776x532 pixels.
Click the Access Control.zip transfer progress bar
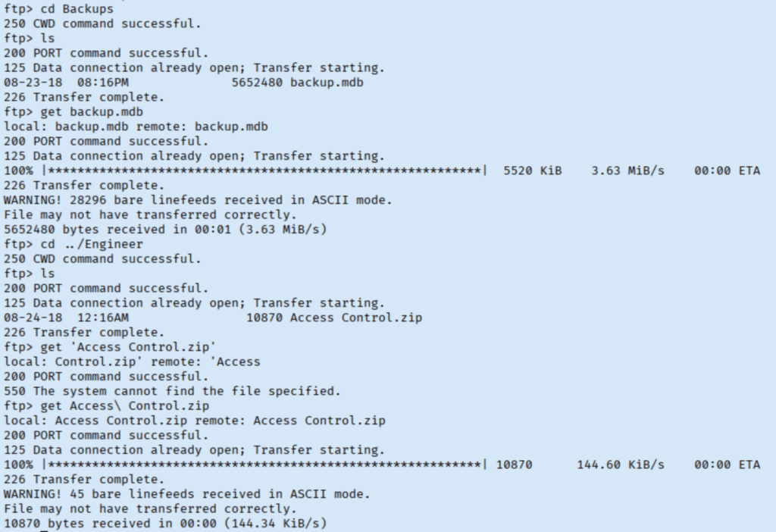point(264,465)
